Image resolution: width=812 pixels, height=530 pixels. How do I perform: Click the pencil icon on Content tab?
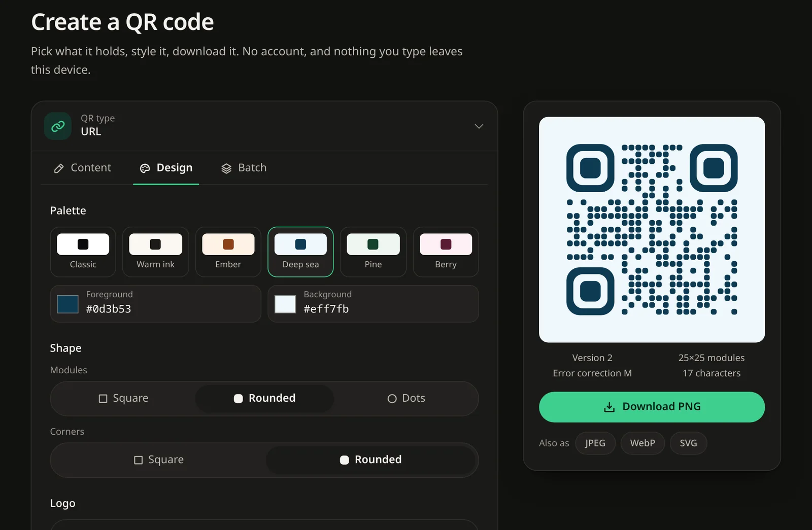(59, 168)
